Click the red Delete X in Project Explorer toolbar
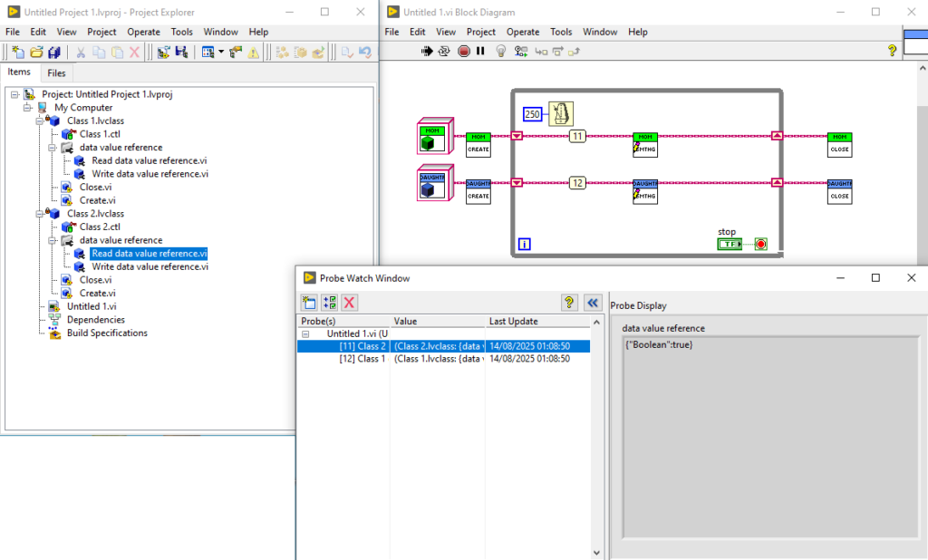Image resolution: width=928 pixels, height=560 pixels. click(x=134, y=52)
